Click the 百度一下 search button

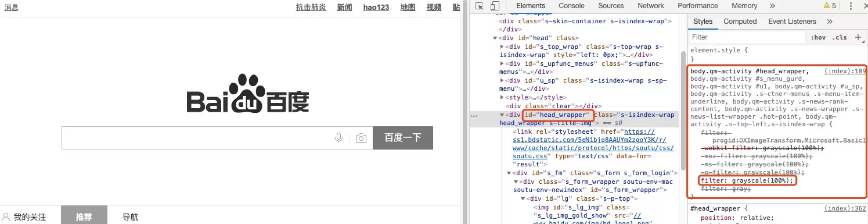[403, 138]
